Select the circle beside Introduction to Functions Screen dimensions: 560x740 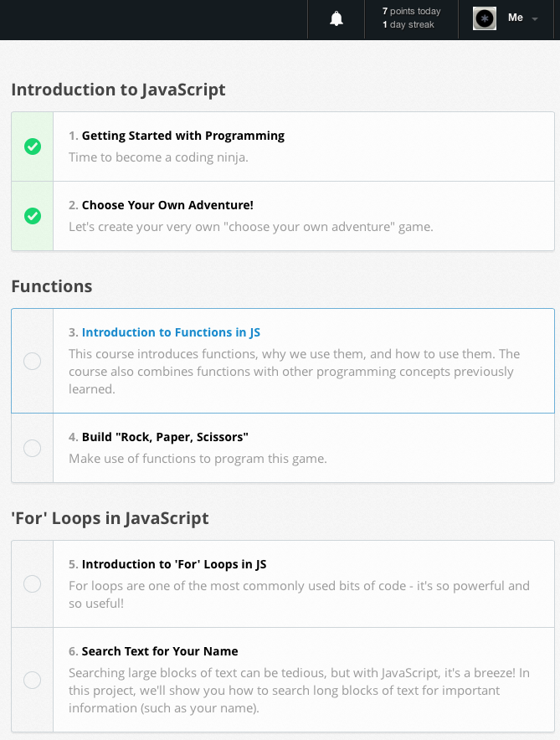coord(32,361)
